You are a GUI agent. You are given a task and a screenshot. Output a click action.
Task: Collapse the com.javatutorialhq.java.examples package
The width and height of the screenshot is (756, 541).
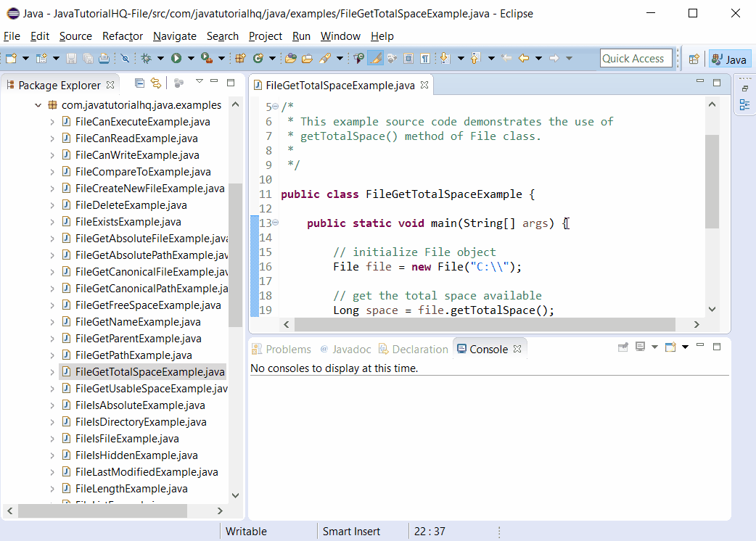click(x=38, y=105)
